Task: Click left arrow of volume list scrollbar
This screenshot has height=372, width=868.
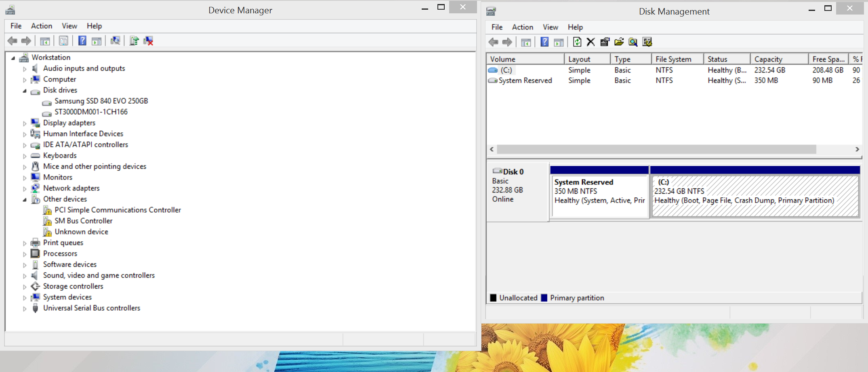Action: (492, 149)
